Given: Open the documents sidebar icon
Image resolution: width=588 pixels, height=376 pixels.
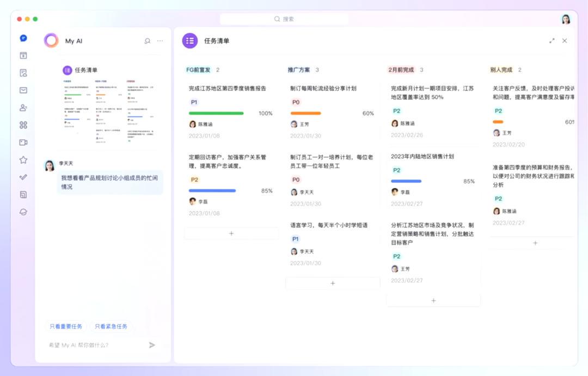Looking at the screenshot, I should point(23,73).
